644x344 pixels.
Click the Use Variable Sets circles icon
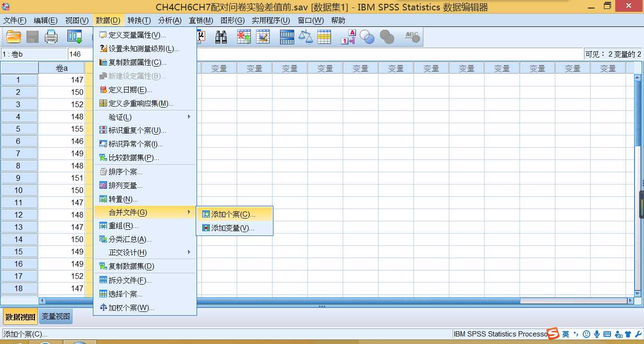click(367, 37)
